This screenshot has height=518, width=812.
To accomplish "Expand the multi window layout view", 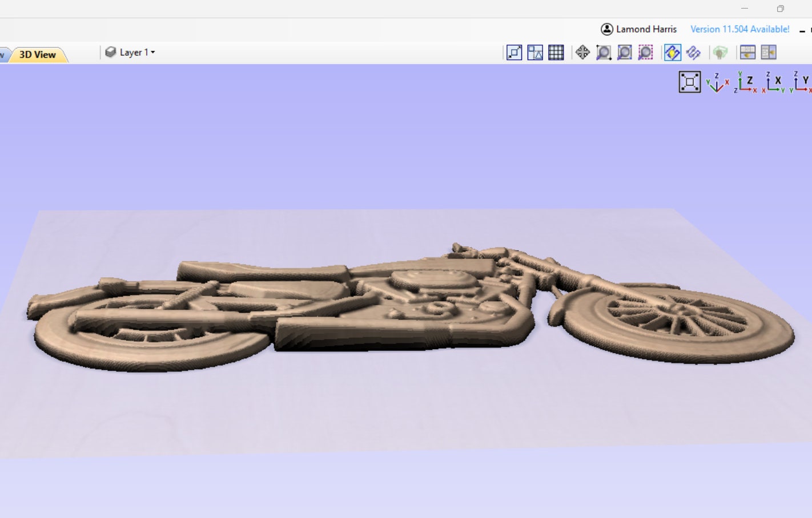I will point(768,52).
